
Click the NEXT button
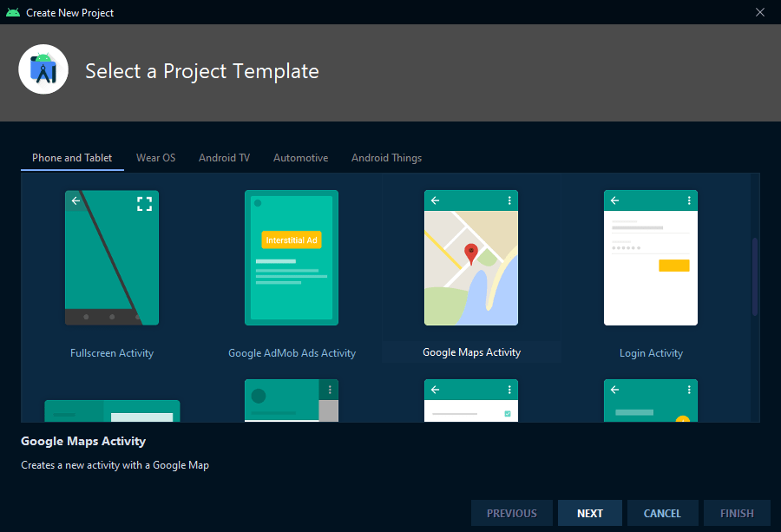pos(590,513)
